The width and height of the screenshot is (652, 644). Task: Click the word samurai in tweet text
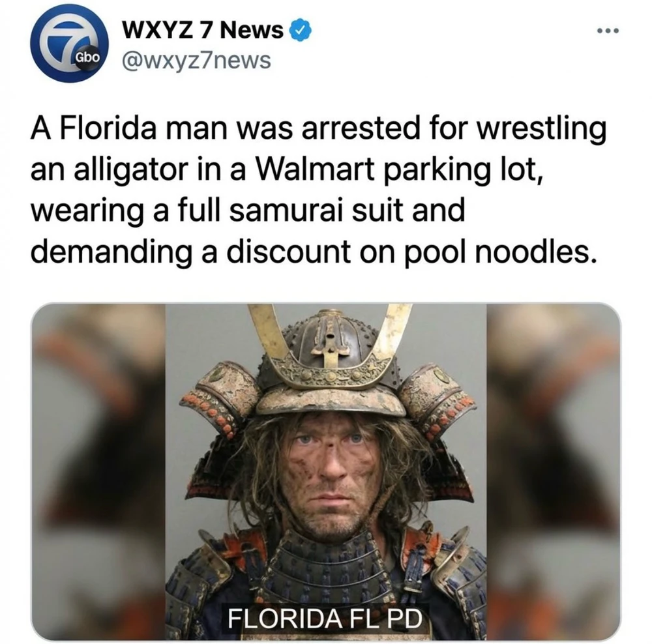click(x=286, y=211)
